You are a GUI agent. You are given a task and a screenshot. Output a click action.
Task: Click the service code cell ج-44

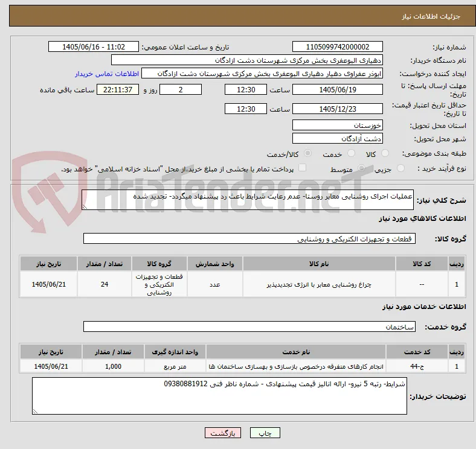(x=417, y=366)
